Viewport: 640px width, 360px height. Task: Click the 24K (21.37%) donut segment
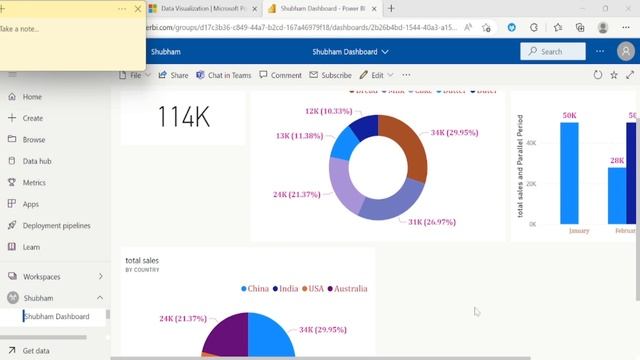(345, 185)
